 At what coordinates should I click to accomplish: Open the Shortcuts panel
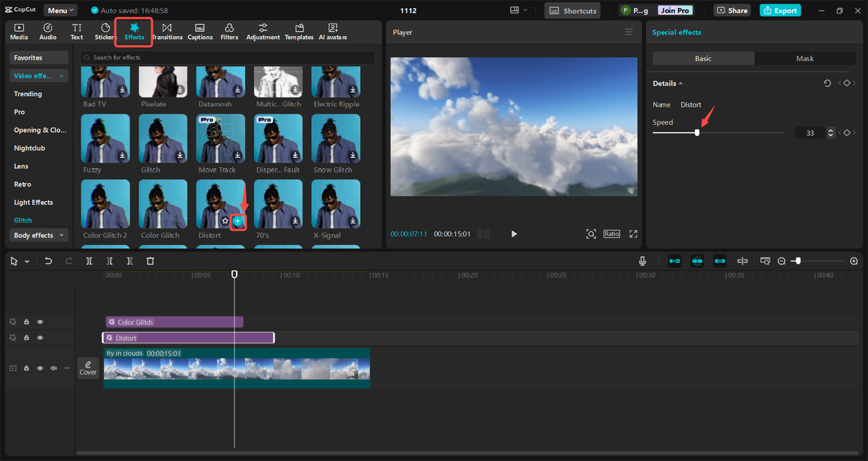click(573, 11)
